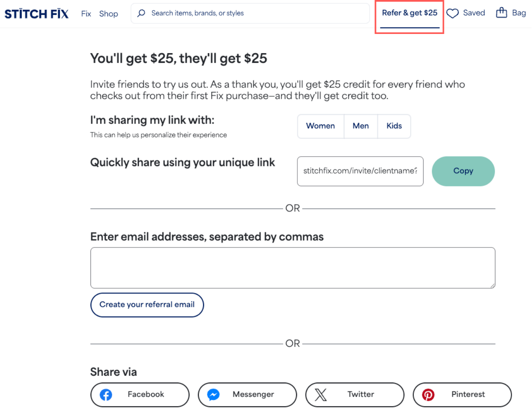Click the "Share via" heading

click(113, 372)
